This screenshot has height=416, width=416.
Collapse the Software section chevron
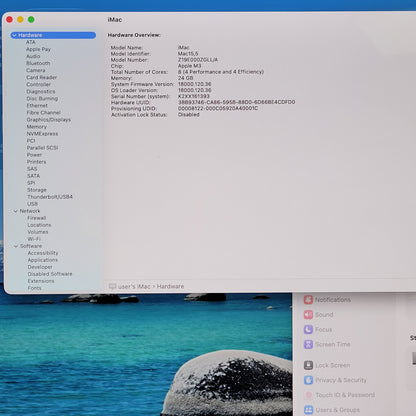coord(16,246)
